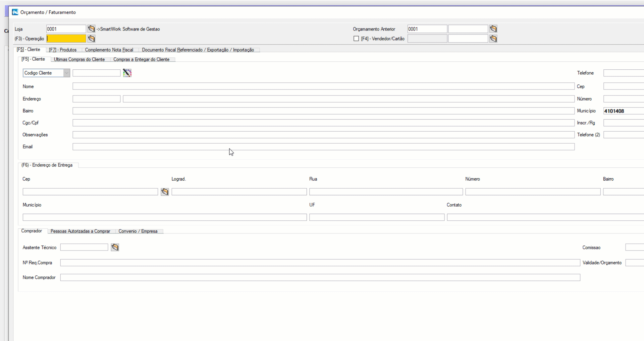Click the lookup icon next to Loja field
Viewport: 644px width, 341px height.
pyautogui.click(x=91, y=29)
